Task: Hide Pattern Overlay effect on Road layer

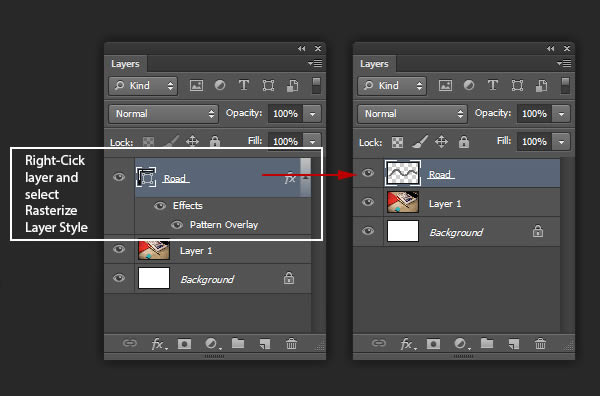Action: pyautogui.click(x=177, y=225)
